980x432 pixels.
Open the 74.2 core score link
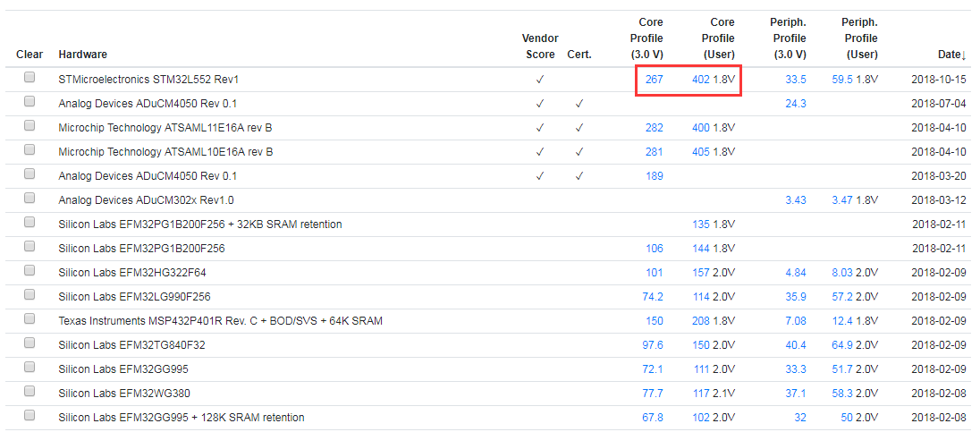tap(653, 297)
